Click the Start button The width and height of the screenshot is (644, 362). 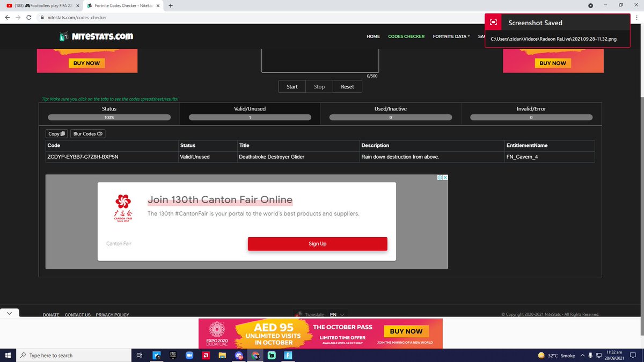click(x=292, y=86)
